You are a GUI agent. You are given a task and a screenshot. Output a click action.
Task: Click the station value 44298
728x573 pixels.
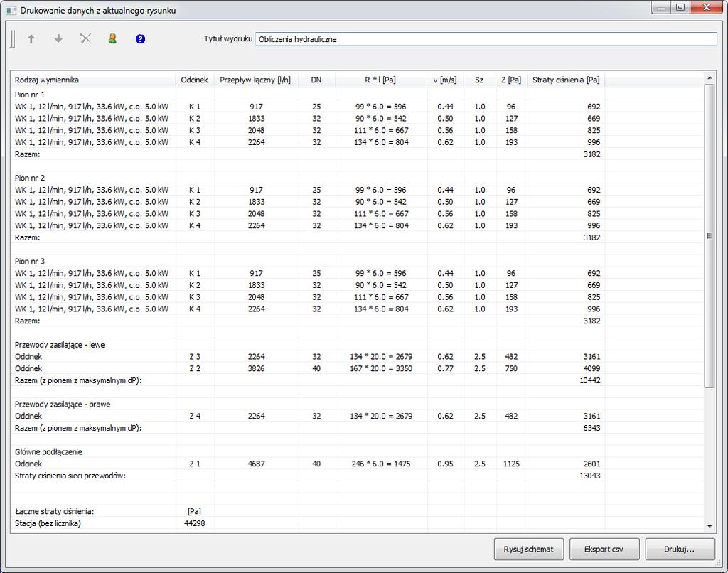pos(195,523)
